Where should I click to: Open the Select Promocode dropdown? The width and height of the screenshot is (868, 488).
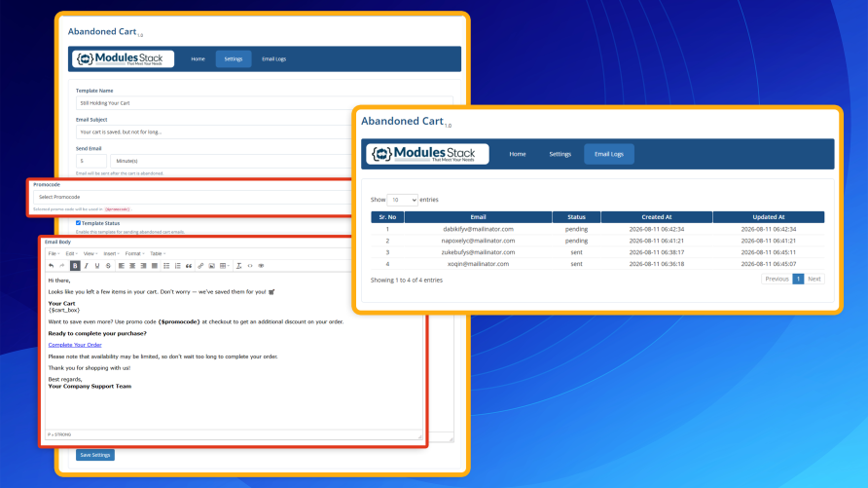[194, 197]
